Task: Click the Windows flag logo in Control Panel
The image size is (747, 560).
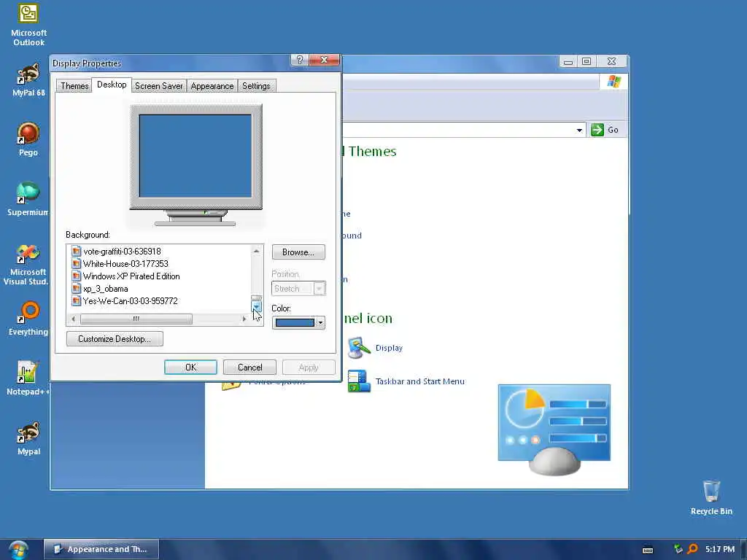Action: pos(614,82)
